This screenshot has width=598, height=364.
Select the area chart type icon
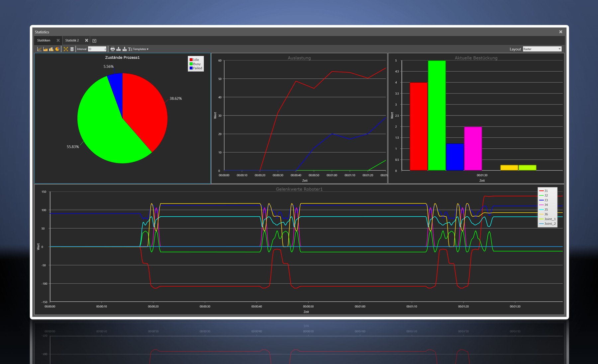[45, 49]
